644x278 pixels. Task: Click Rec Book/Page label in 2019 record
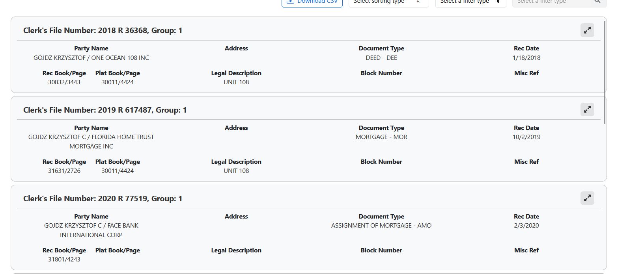[64, 162]
